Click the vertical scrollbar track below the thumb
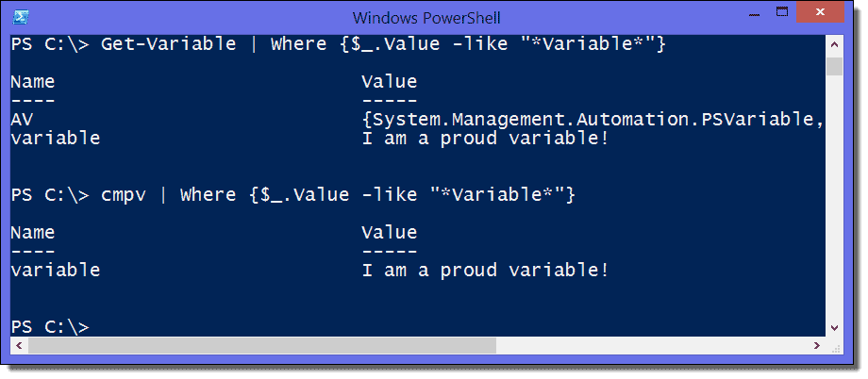This screenshot has width=868, height=379. (835, 198)
